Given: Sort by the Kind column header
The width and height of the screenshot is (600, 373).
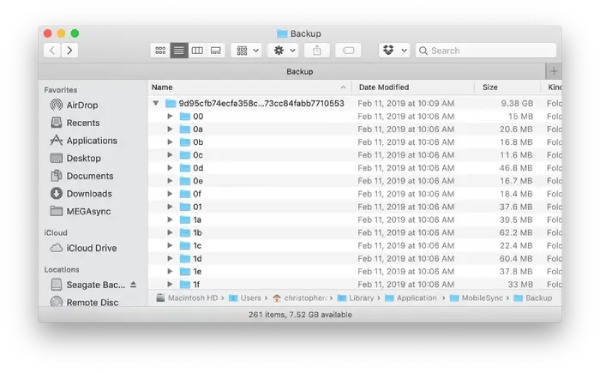Looking at the screenshot, I should 552,87.
